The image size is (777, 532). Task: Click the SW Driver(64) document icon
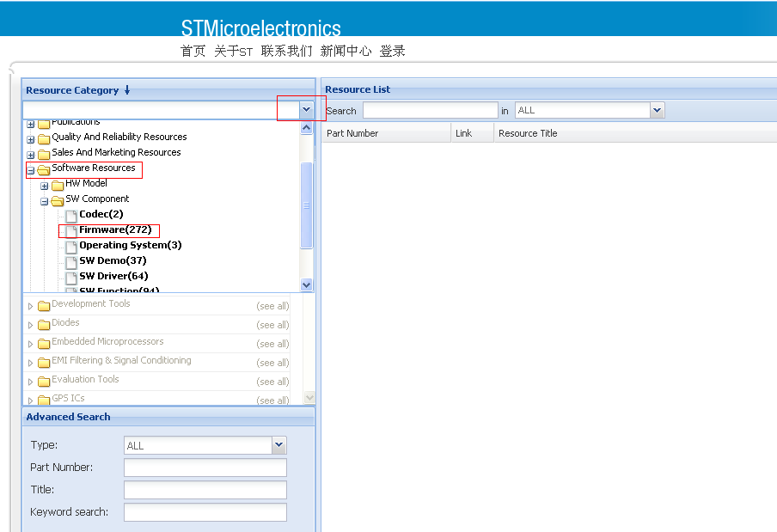tap(71, 278)
